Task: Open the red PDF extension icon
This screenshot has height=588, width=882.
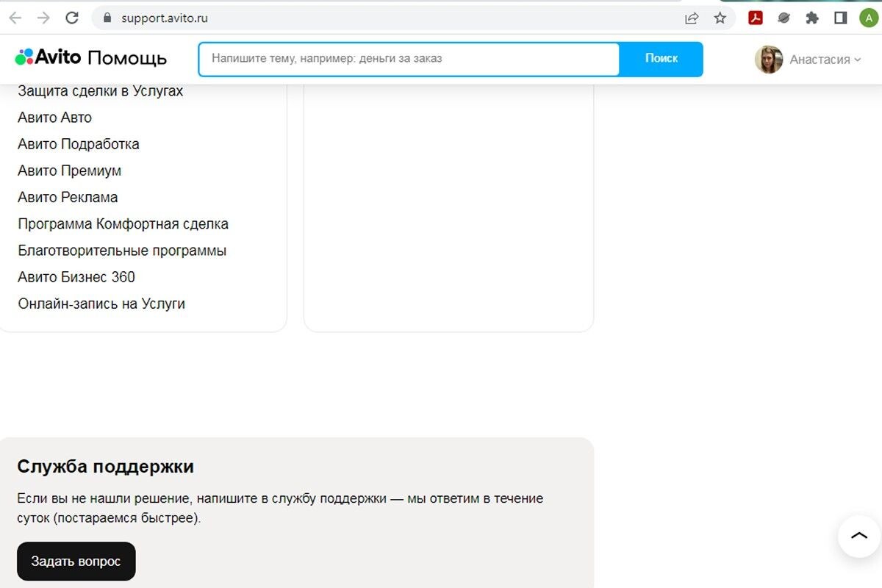Action: [x=756, y=18]
